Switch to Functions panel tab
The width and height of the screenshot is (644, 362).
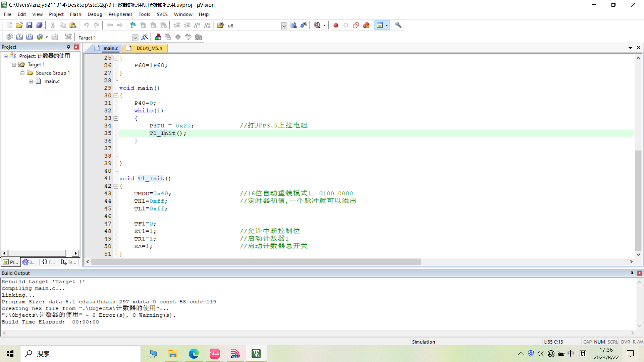click(49, 262)
